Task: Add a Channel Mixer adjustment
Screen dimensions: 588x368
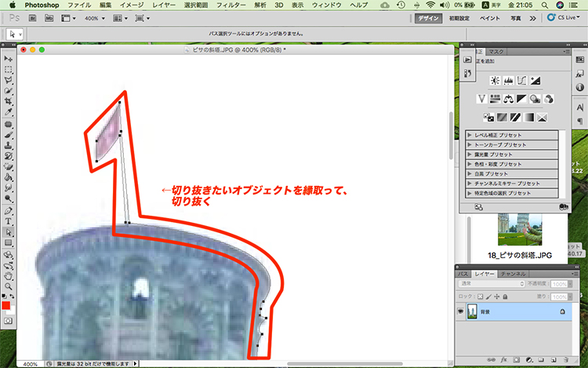Action: [549, 99]
